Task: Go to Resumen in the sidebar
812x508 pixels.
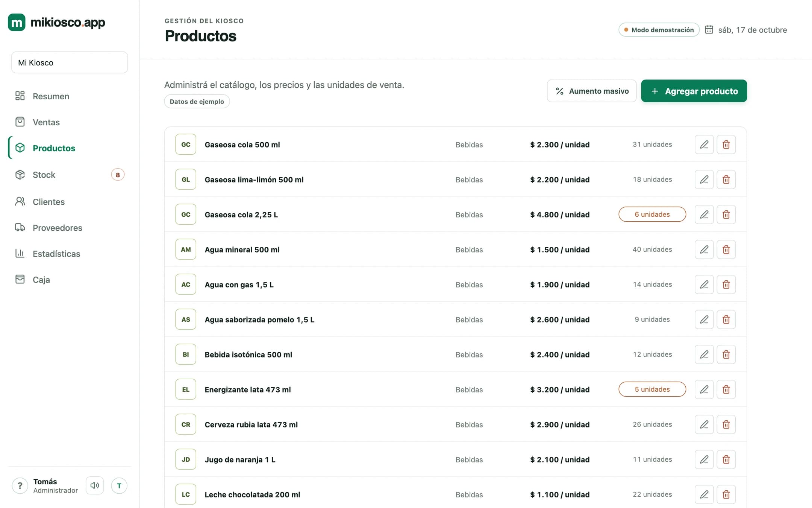Action: [x=70, y=96]
